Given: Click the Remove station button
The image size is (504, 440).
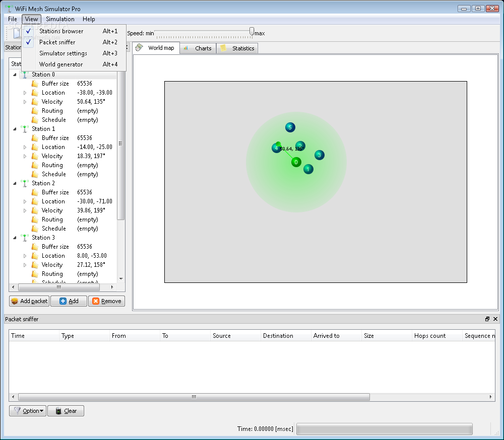Looking at the screenshot, I should pyautogui.click(x=106, y=301).
